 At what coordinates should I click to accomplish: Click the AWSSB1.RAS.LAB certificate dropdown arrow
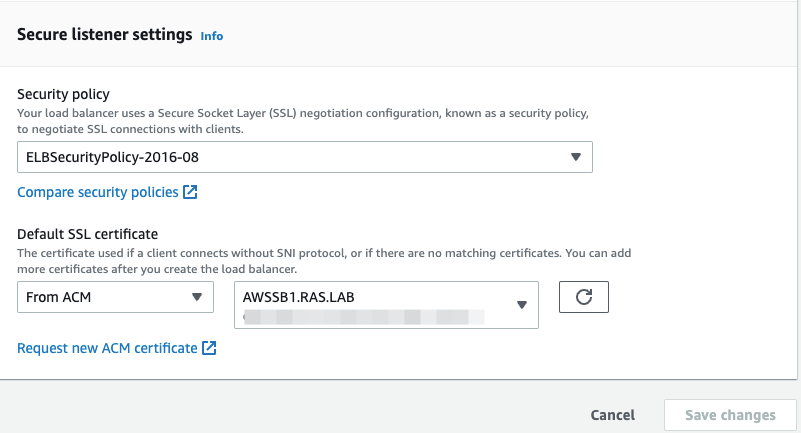coord(521,305)
